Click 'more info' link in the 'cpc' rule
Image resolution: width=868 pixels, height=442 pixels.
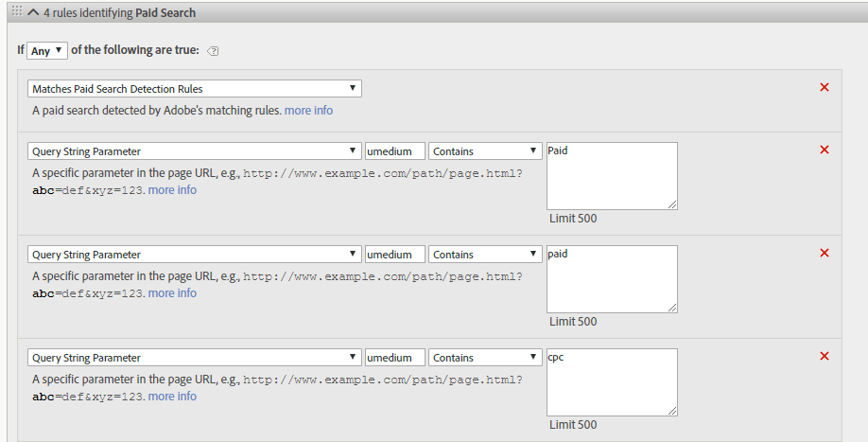(172, 397)
